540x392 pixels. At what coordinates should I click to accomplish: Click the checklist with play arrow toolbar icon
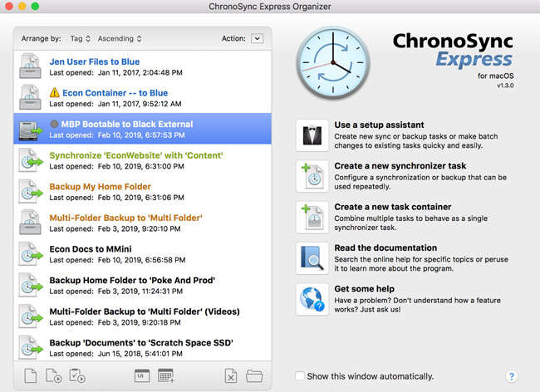[77, 375]
